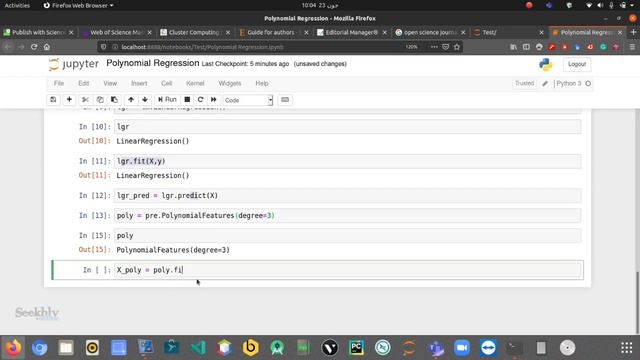The image size is (640, 360).
Task: Click the active cell with X_poly = poly.fi
Action: [347, 270]
